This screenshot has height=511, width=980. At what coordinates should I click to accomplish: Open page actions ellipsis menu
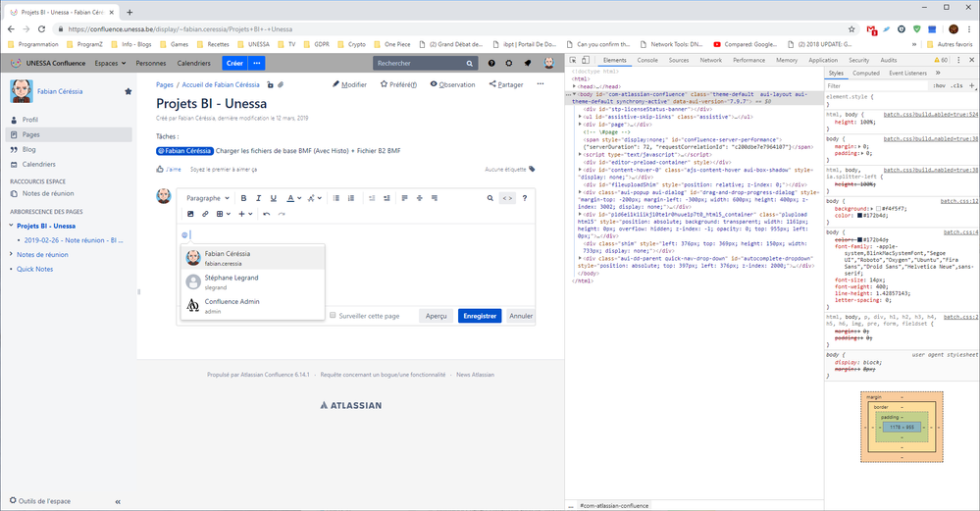point(540,84)
